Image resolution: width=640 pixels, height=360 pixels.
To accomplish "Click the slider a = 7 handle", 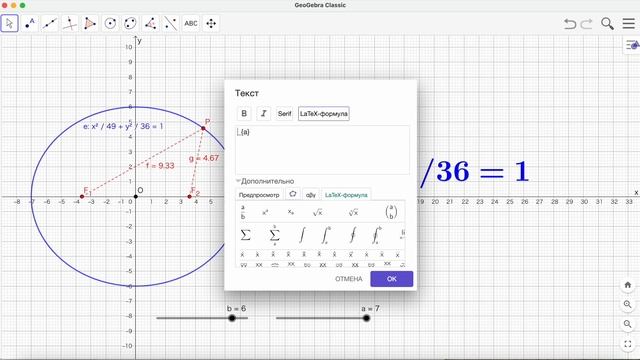I will (367, 318).
